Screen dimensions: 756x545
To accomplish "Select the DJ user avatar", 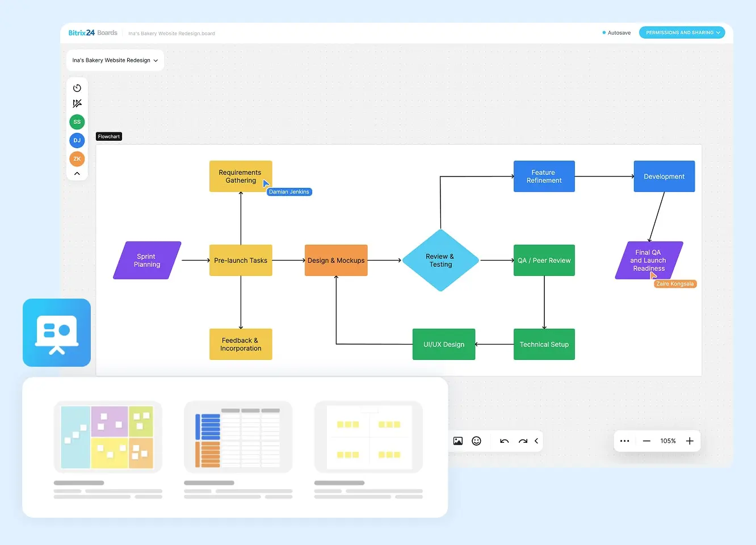I will pos(77,140).
